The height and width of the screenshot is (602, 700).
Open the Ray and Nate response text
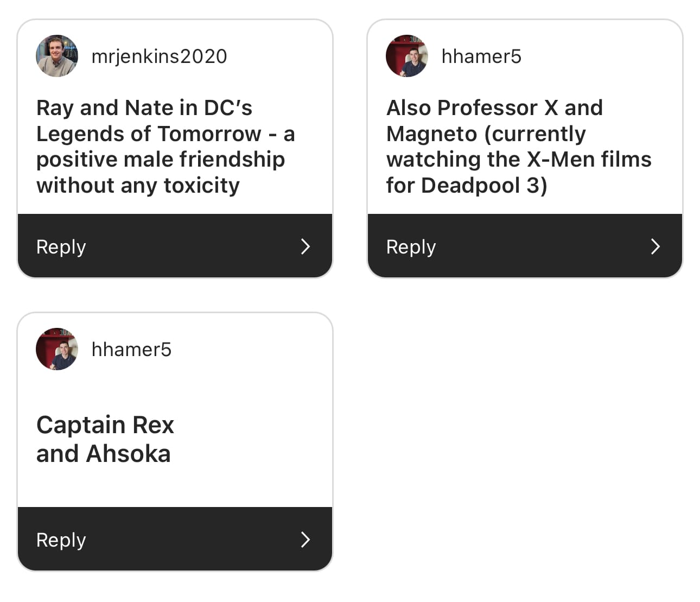click(x=166, y=147)
